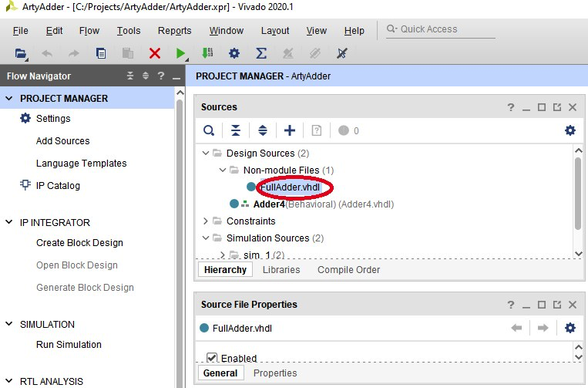Image resolution: width=588 pixels, height=388 pixels.
Task: Expand the sim_1 node
Action: (x=223, y=255)
